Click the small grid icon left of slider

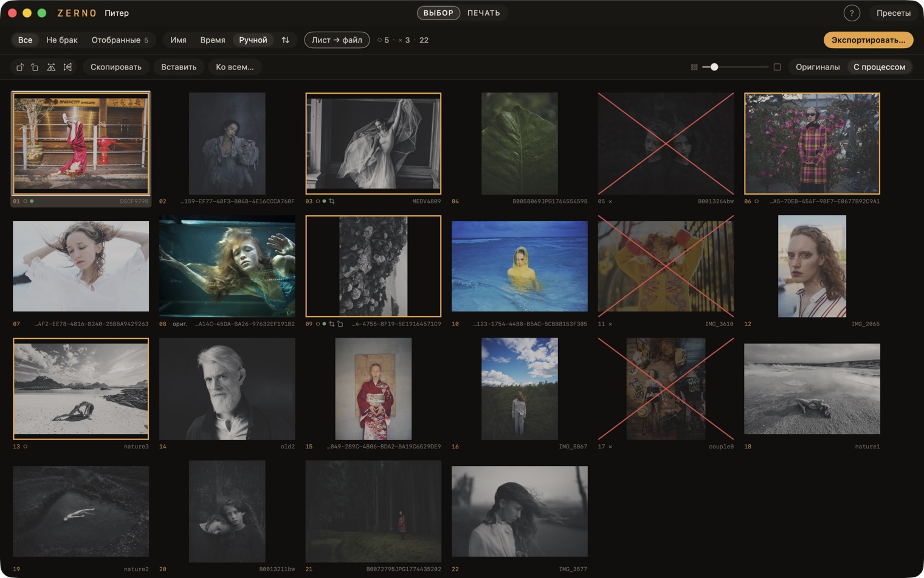pyautogui.click(x=694, y=67)
